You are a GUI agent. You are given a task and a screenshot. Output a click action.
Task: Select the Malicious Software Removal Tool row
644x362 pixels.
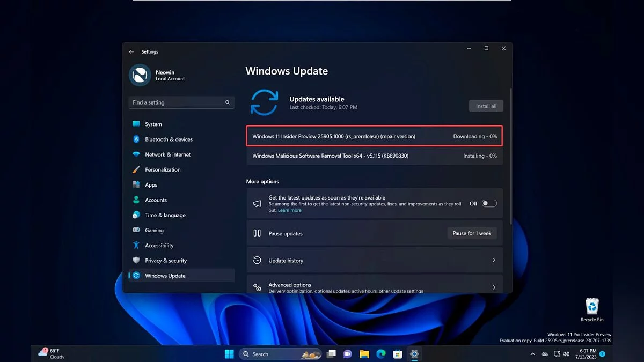(375, 156)
